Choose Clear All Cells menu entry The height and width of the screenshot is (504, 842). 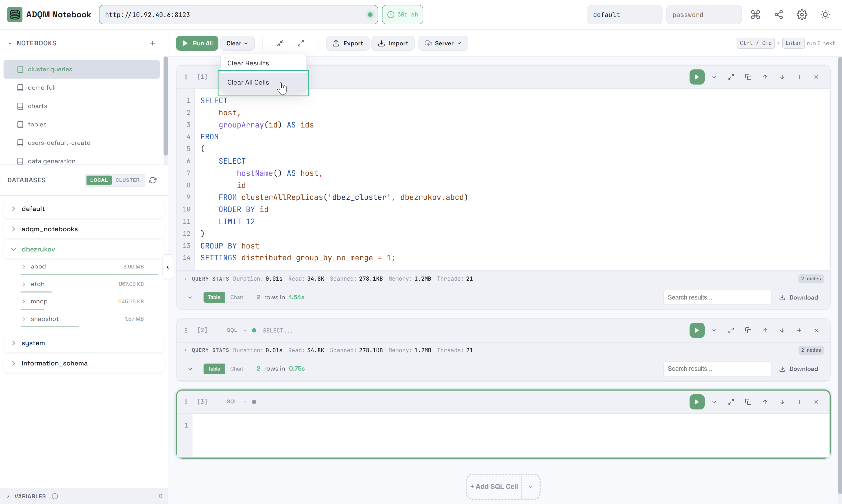(248, 83)
